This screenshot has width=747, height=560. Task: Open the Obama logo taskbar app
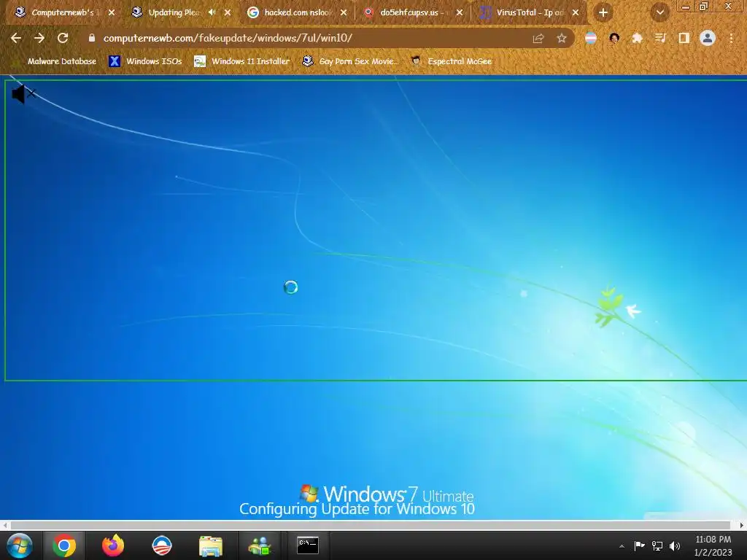pos(161,545)
